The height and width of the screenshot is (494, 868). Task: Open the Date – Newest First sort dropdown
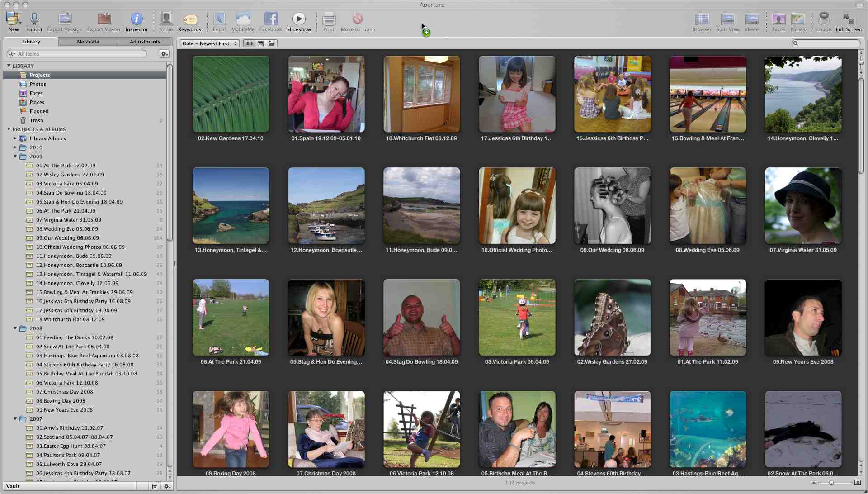[209, 43]
